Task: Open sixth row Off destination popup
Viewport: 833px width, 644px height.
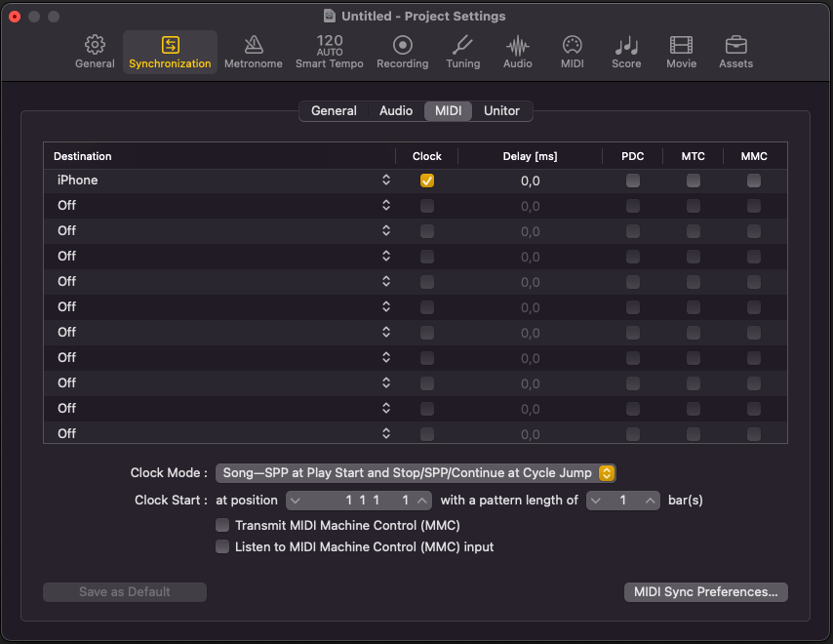Action: coord(386,306)
